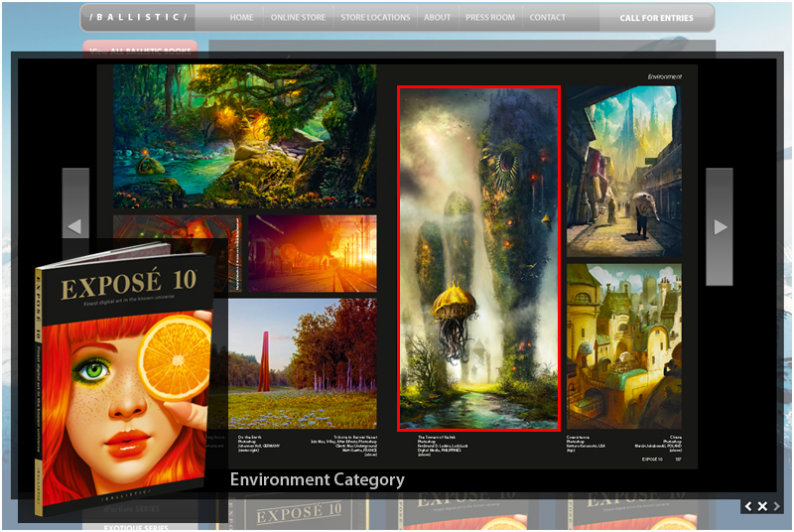This screenshot has width=794, height=532.
Task: Click the dark EXPOSÉ 10 book in background page
Action: pyautogui.click(x=298, y=514)
